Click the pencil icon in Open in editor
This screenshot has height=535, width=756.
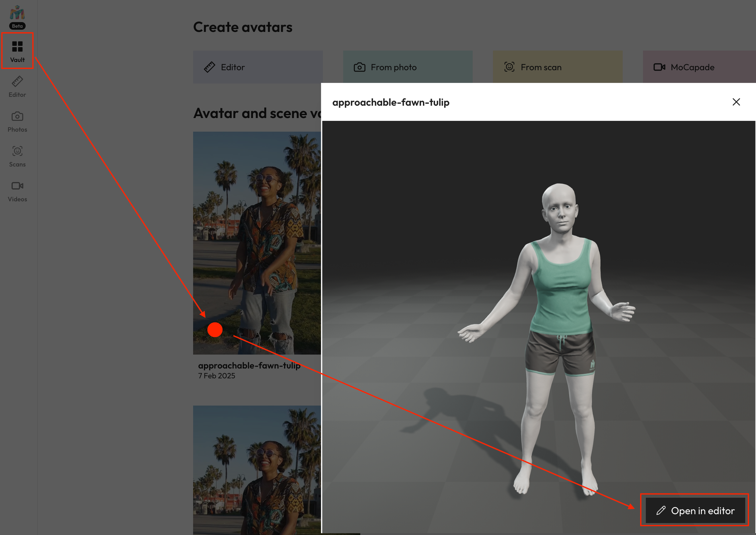(661, 510)
